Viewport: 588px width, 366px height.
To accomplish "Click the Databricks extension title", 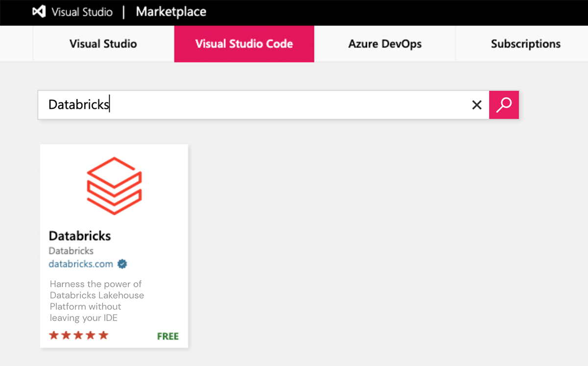I will (x=80, y=236).
